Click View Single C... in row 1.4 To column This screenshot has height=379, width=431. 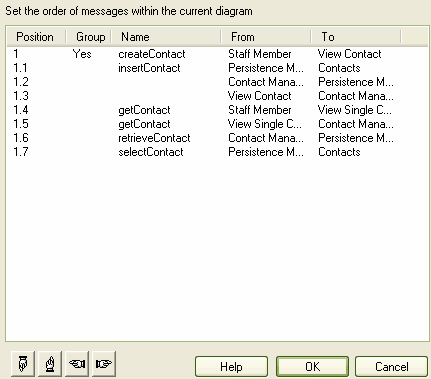[x=355, y=110]
